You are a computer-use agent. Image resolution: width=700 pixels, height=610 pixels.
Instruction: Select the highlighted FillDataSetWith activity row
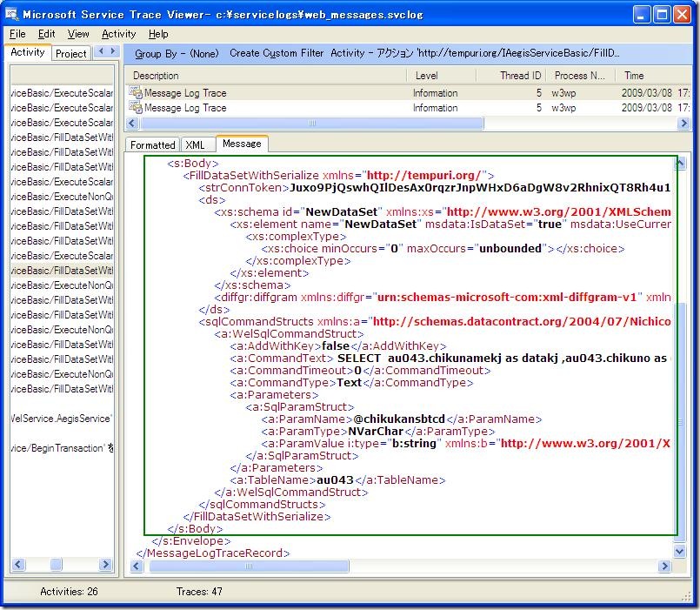[62, 271]
